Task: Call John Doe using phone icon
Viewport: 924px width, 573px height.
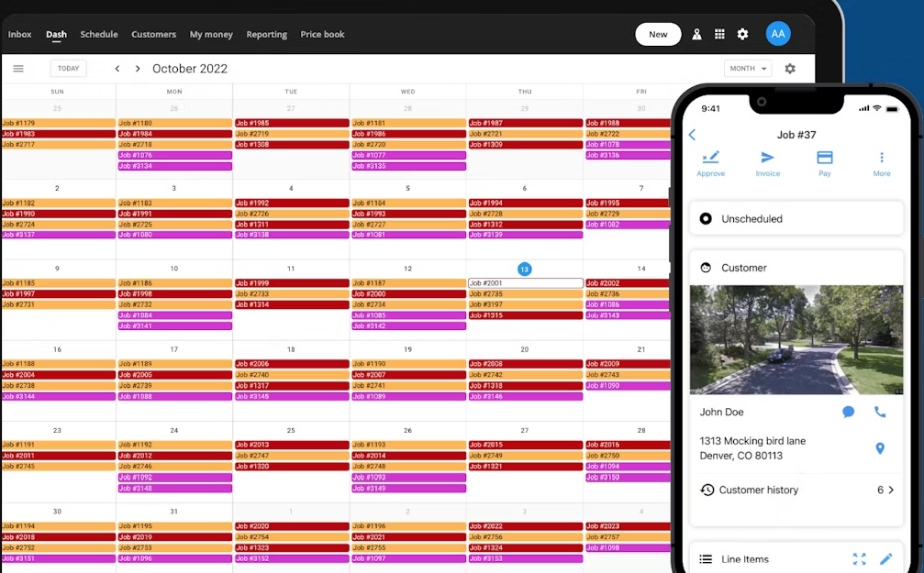Action: click(x=879, y=412)
